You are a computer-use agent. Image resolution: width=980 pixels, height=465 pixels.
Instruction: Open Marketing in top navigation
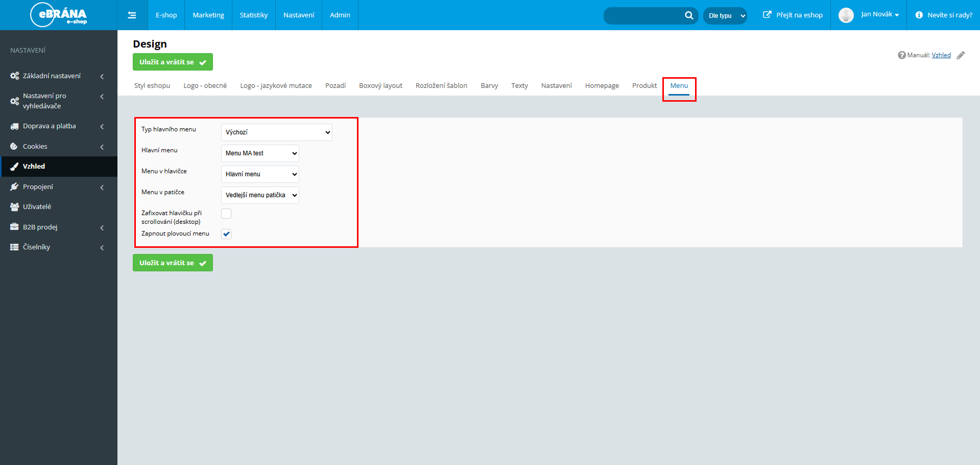click(x=208, y=15)
